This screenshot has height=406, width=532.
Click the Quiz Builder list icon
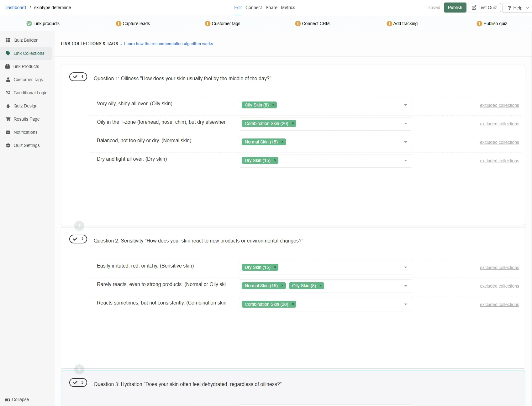pos(8,40)
